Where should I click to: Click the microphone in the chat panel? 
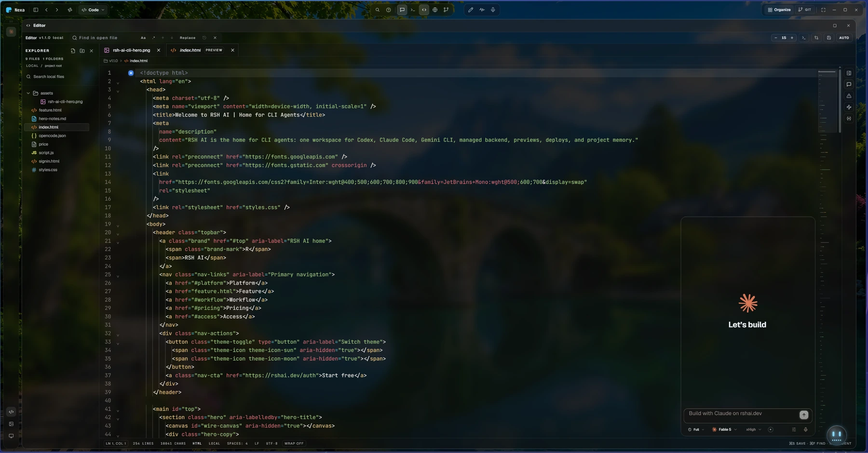[x=805, y=429]
